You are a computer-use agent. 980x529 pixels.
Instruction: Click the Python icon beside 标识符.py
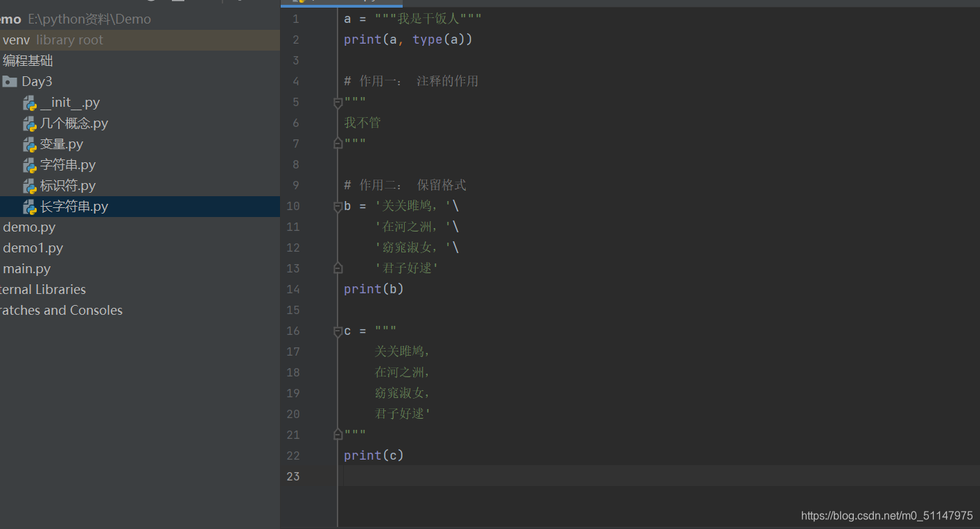(x=29, y=186)
